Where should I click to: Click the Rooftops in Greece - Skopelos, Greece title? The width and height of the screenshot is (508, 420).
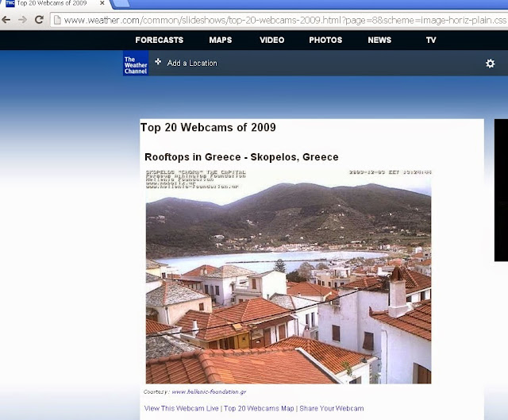[x=241, y=157]
